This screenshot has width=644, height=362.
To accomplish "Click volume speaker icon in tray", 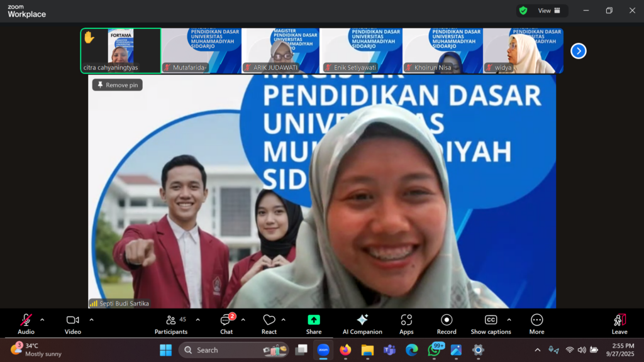I will [582, 350].
